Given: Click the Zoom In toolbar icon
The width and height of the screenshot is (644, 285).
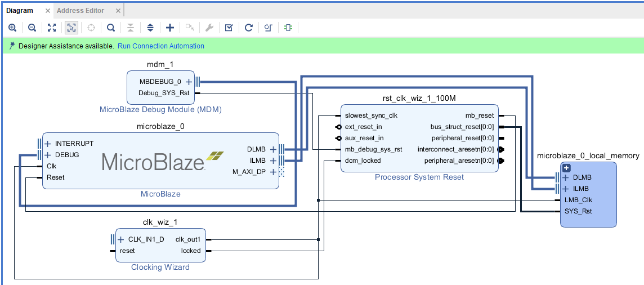Looking at the screenshot, I should 12,28.
